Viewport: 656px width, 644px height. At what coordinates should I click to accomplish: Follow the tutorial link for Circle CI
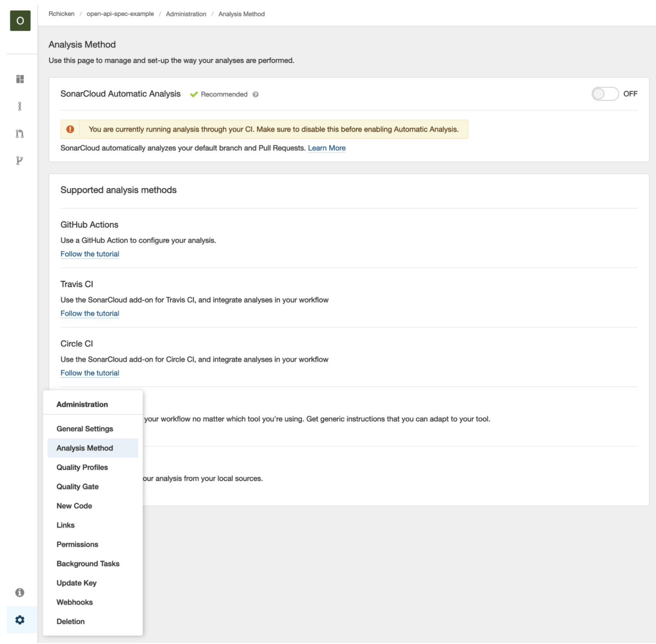pyautogui.click(x=90, y=373)
